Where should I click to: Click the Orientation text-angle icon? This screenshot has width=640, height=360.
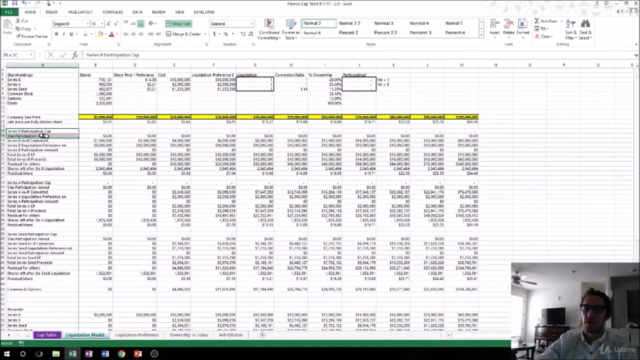pos(151,24)
